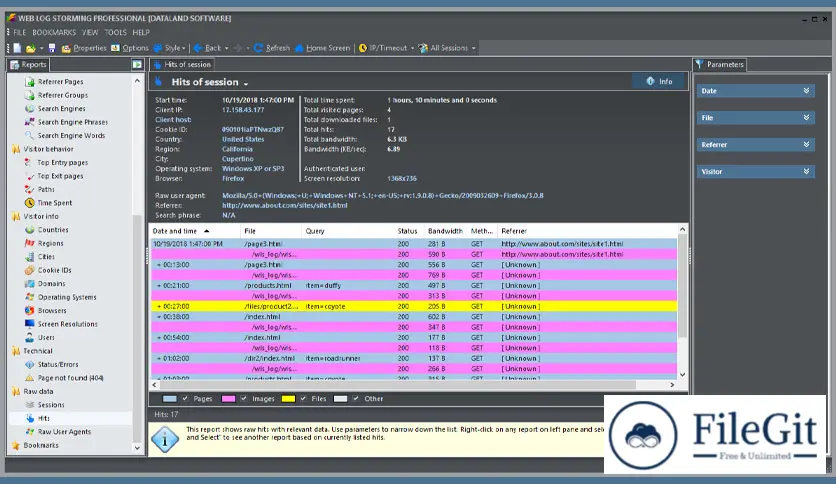This screenshot has height=484, width=836.
Task: Expand the Referrer parameter panel
Action: click(x=755, y=144)
